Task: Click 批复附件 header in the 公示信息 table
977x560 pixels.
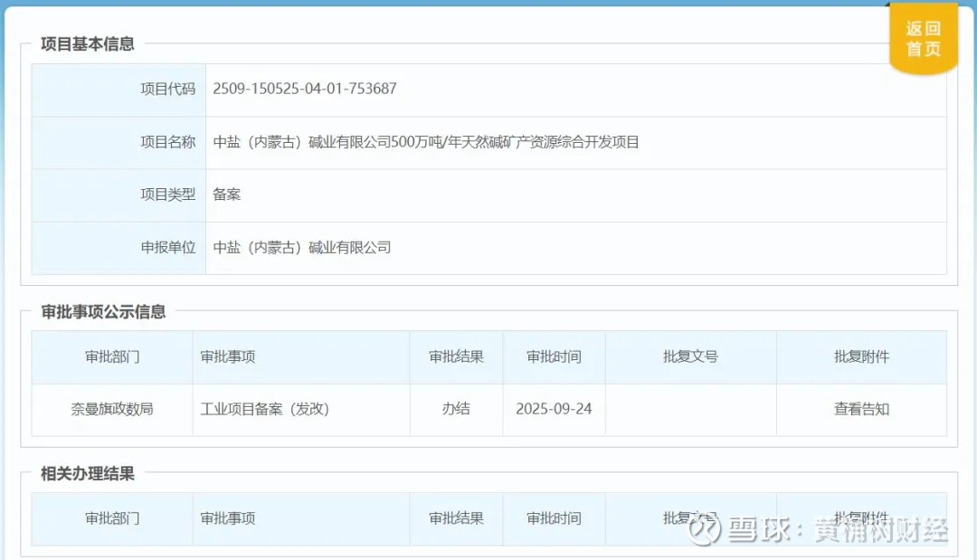Action: click(861, 357)
